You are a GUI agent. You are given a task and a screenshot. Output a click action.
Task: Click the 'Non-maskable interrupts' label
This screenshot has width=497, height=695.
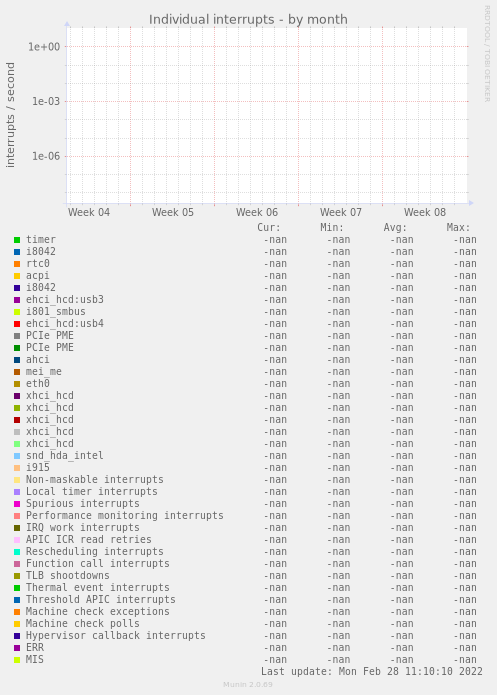coord(95,480)
